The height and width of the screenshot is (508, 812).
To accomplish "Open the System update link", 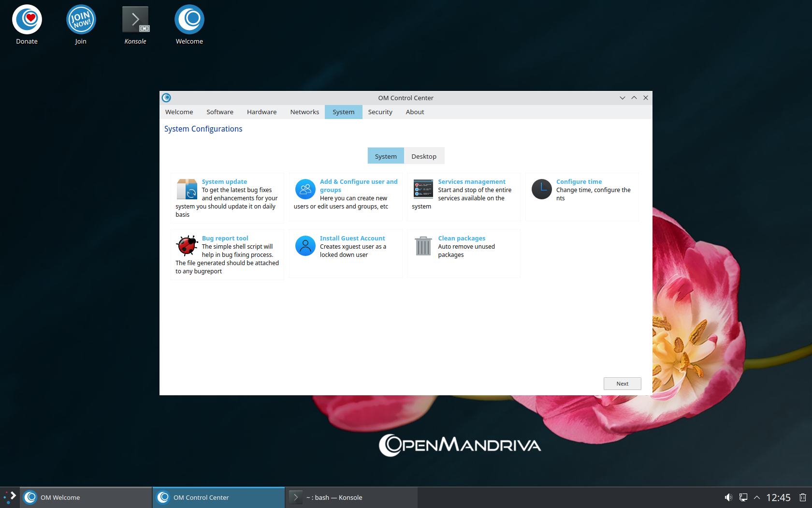I will 224,182.
